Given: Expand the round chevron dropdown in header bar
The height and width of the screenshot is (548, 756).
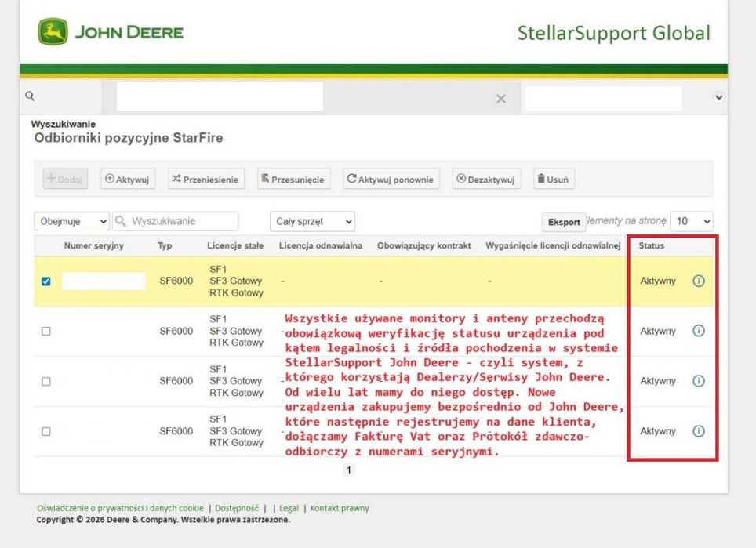Looking at the screenshot, I should coord(718,97).
